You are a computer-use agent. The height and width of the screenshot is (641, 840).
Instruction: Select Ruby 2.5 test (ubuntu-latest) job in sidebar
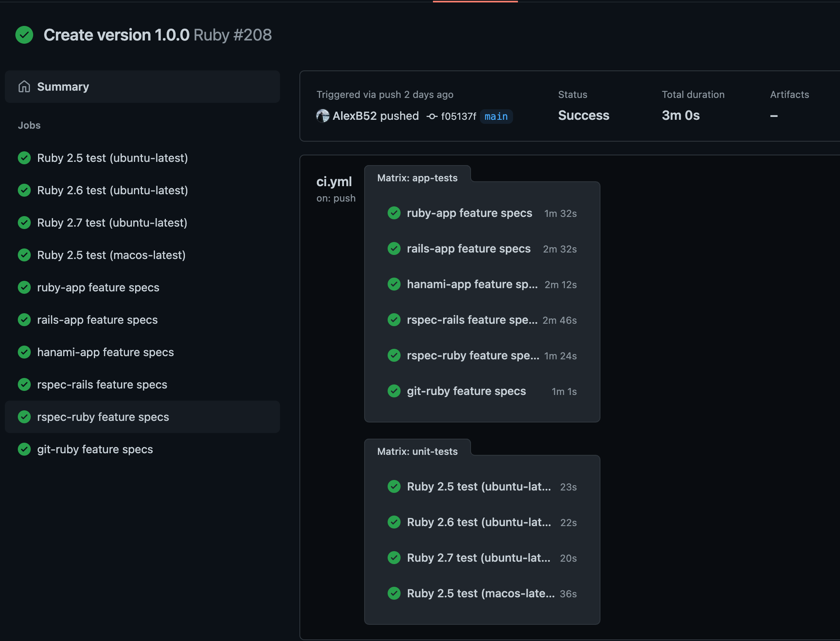click(x=112, y=158)
